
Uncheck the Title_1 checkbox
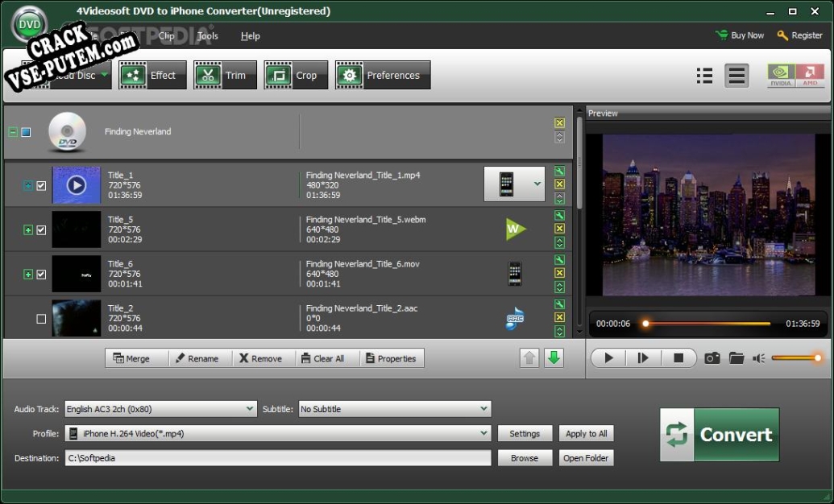click(x=41, y=186)
